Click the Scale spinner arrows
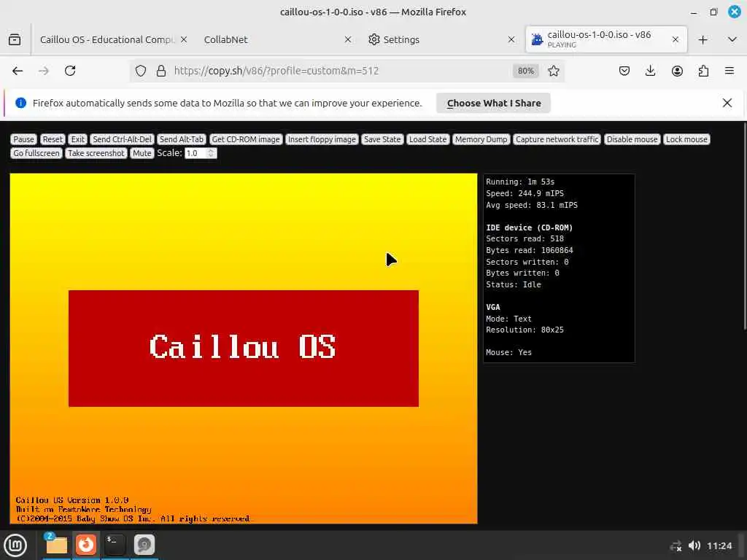This screenshot has height=560, width=747. [x=212, y=153]
